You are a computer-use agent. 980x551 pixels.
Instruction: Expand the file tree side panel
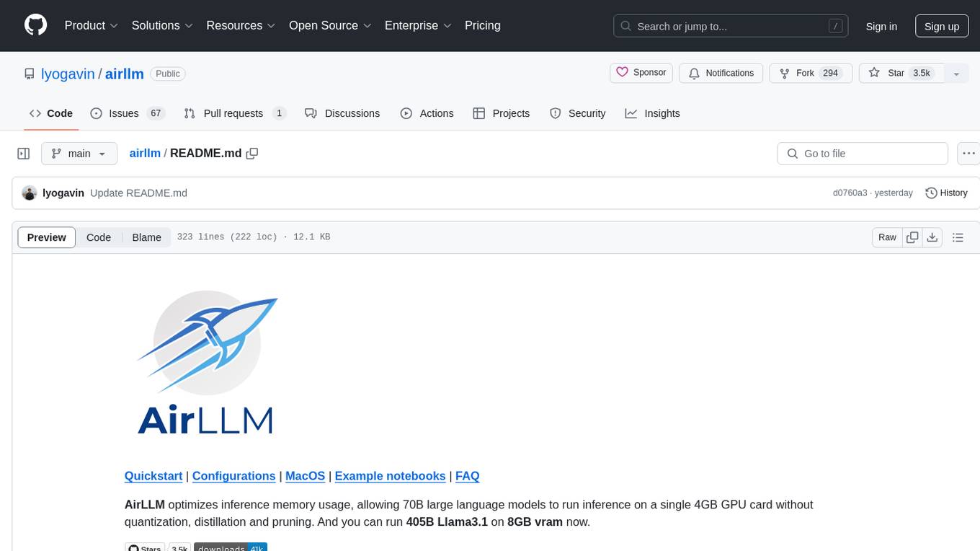point(24,154)
